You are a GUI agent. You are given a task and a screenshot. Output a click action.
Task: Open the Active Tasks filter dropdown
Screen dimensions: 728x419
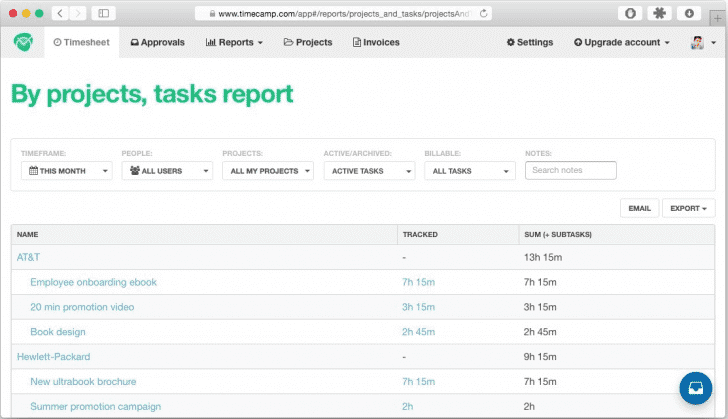369,171
